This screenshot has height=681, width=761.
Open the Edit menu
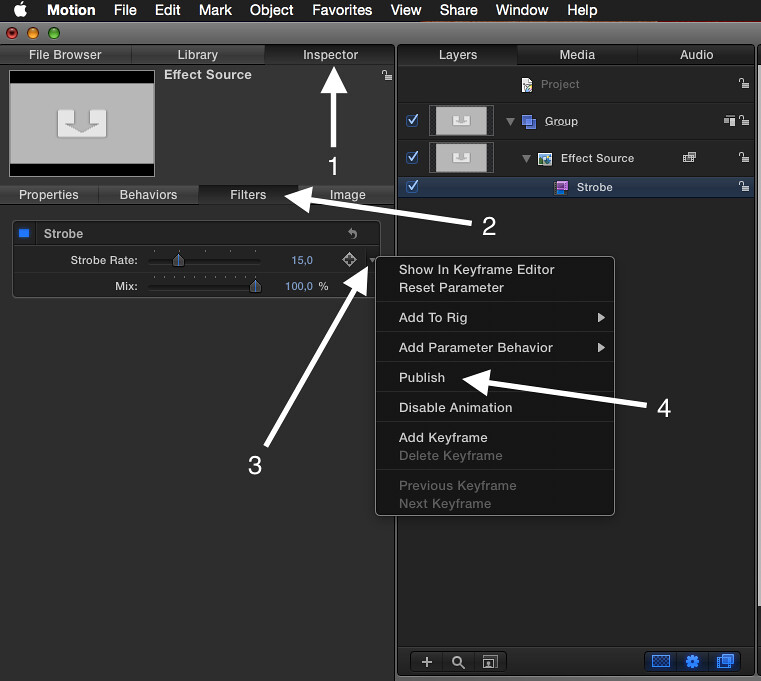tap(167, 10)
